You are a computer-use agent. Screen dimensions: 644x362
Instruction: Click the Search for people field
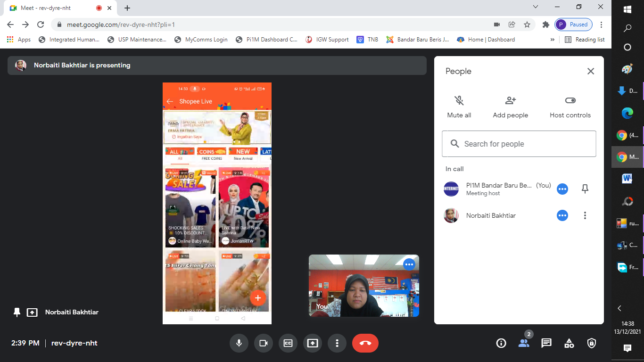coord(519,144)
